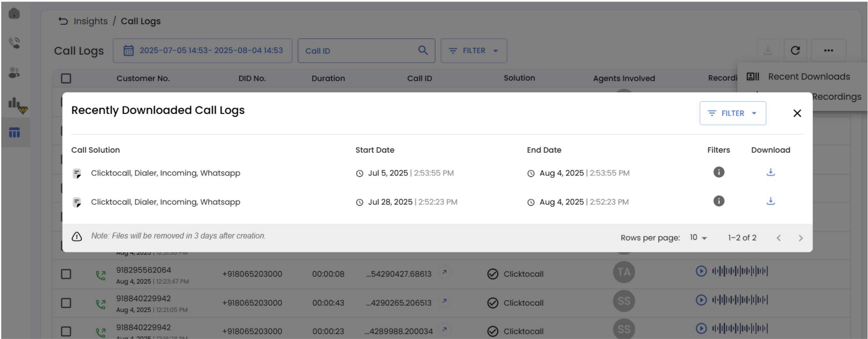
Task: Open the contacts people sidebar icon
Action: click(14, 72)
